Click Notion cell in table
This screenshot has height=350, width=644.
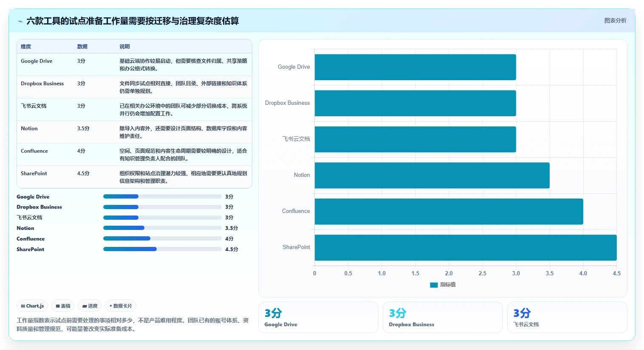[29, 129]
